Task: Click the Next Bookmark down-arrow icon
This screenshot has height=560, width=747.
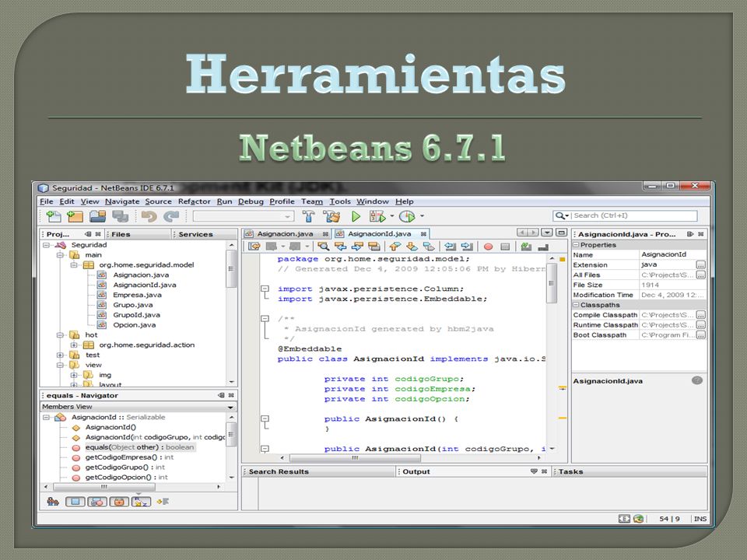Action: click(x=412, y=247)
